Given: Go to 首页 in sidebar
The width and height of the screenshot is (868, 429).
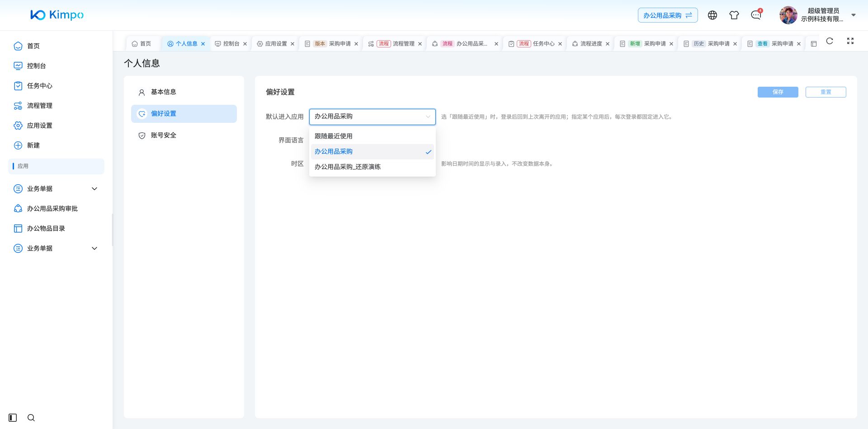Looking at the screenshot, I should point(57,46).
